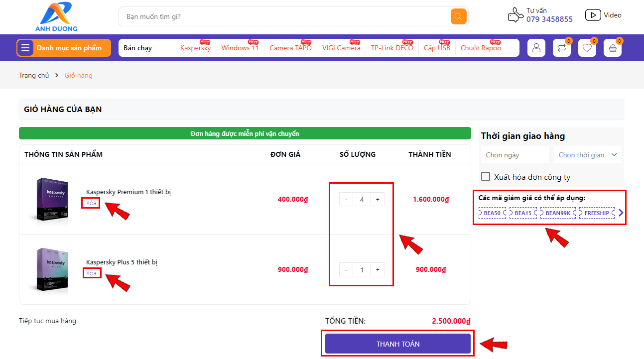Expand the Danh mục sản phẩm menu
This screenshot has width=644, height=359.
pos(64,48)
